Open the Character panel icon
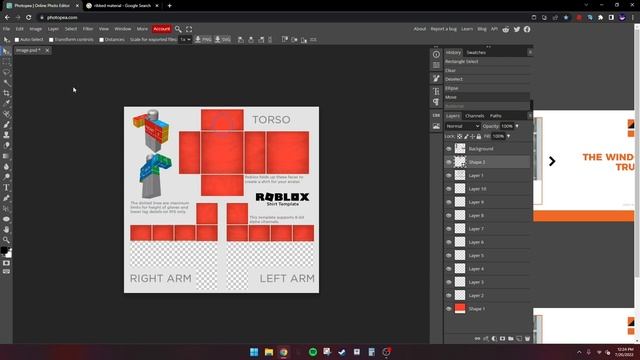Screen dimensions: 640x360 pos(436,91)
